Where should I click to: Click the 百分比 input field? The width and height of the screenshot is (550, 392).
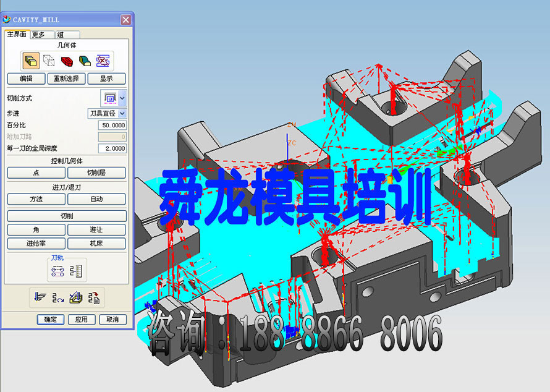pyautogui.click(x=112, y=126)
